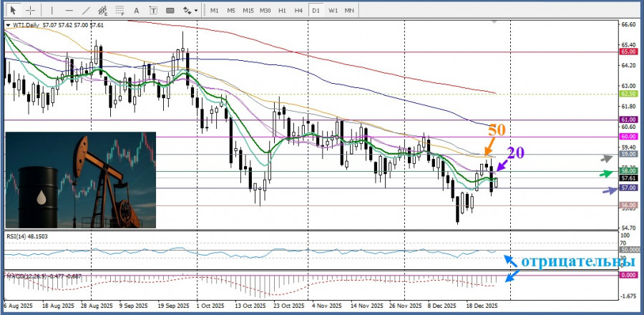Enable the H4 timeframe
644x315 pixels.
(298, 11)
